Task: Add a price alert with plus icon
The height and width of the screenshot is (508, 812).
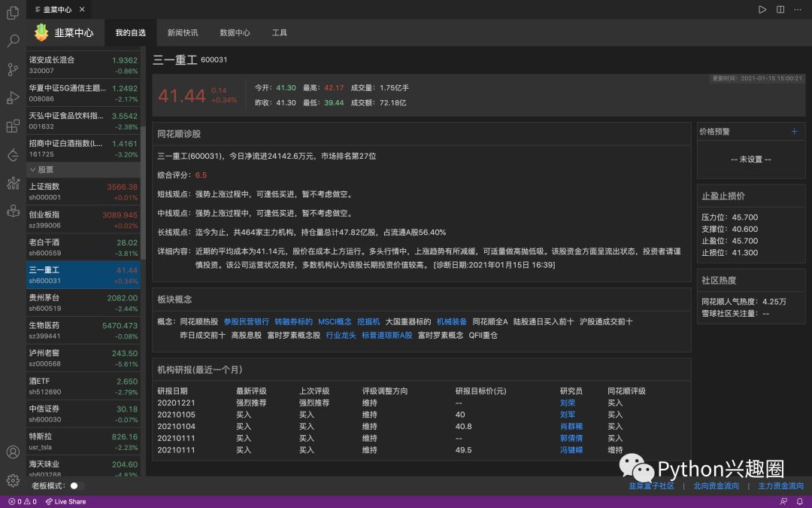Action: [795, 131]
